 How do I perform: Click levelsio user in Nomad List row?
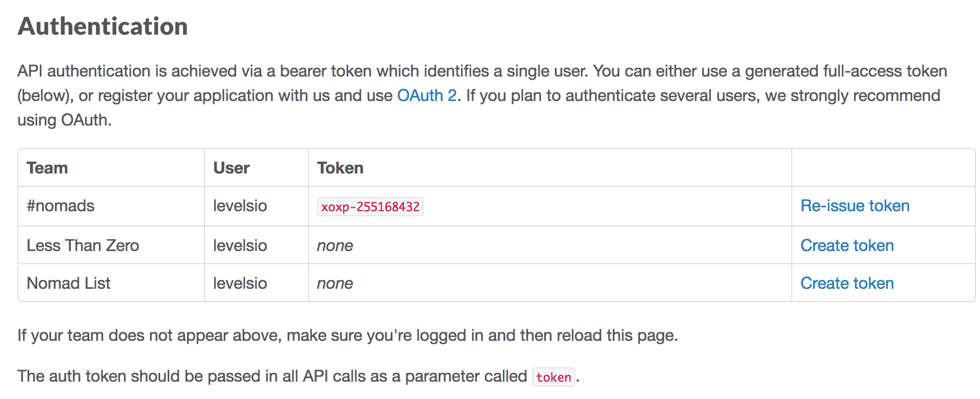[x=240, y=283]
